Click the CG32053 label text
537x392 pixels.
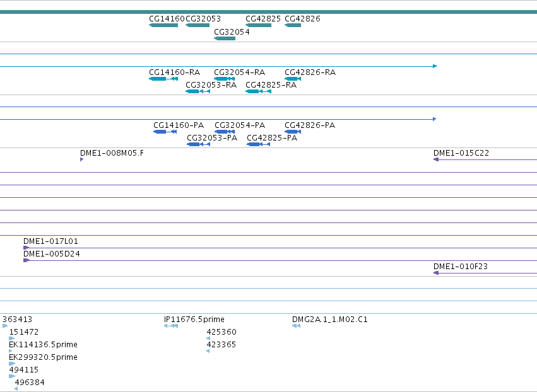(x=203, y=19)
